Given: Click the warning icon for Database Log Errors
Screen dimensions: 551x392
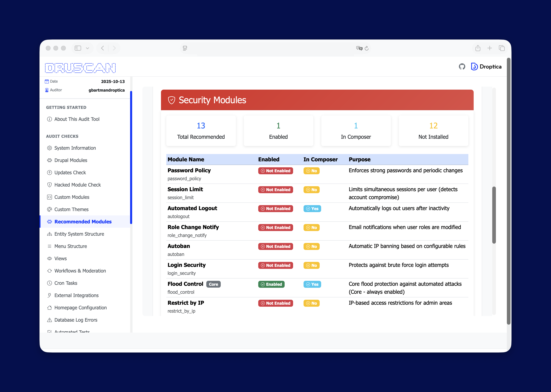Looking at the screenshot, I should click(x=49, y=320).
